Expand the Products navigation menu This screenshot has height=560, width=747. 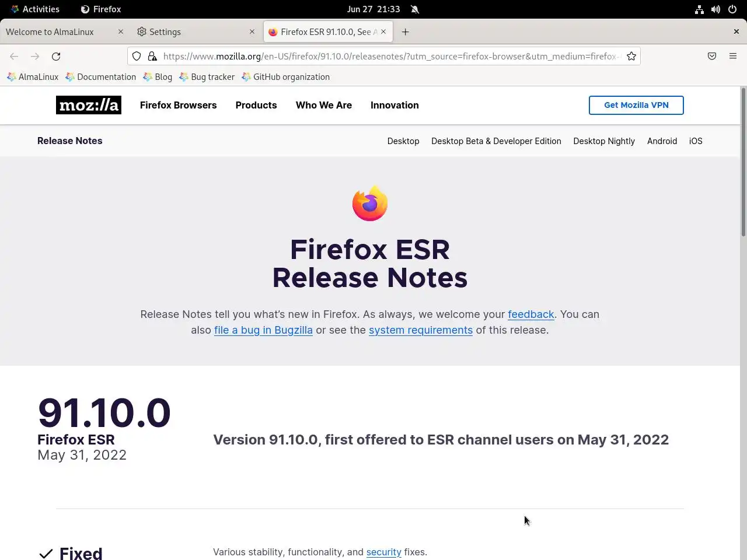click(x=256, y=105)
